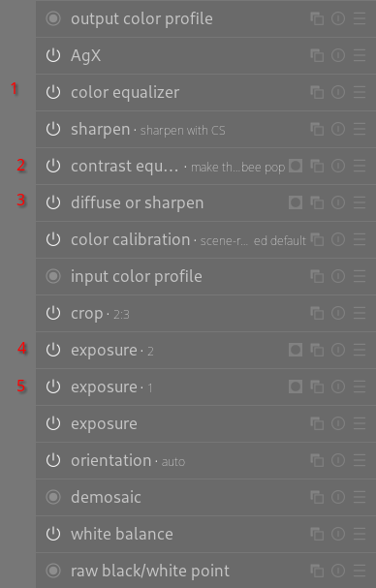Viewport: 376px width, 588px height.
Task: Click the sharpen module header label
Action: [100, 130]
